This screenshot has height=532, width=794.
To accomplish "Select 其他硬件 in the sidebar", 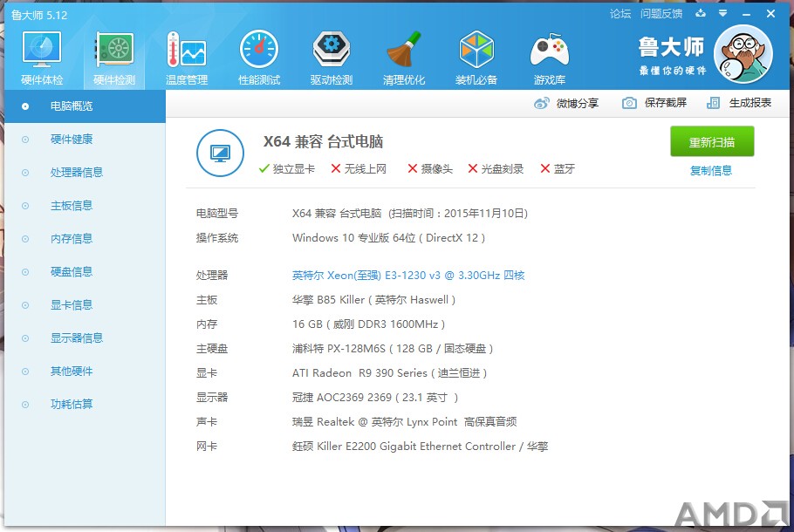I will pyautogui.click(x=86, y=372).
